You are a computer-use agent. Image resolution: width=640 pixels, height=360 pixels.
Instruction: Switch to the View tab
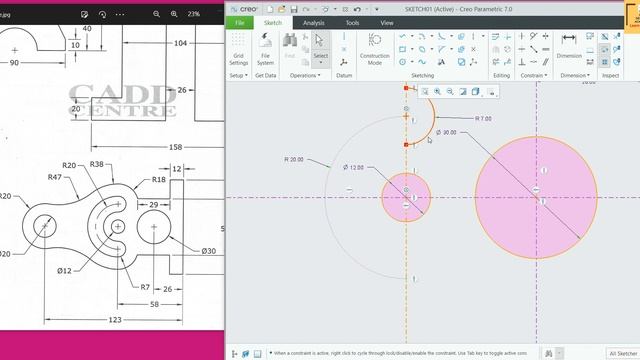(387, 23)
